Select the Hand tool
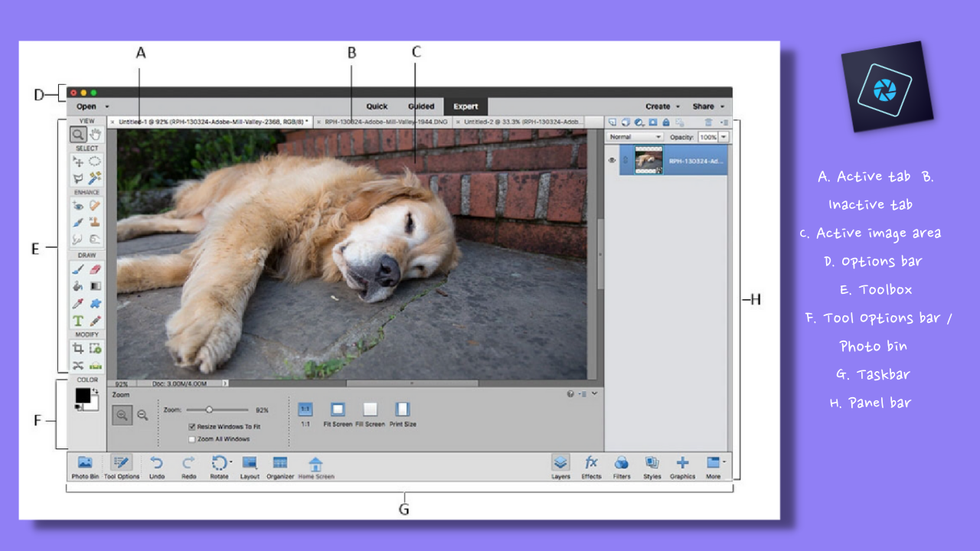The image size is (980, 551). click(x=93, y=134)
